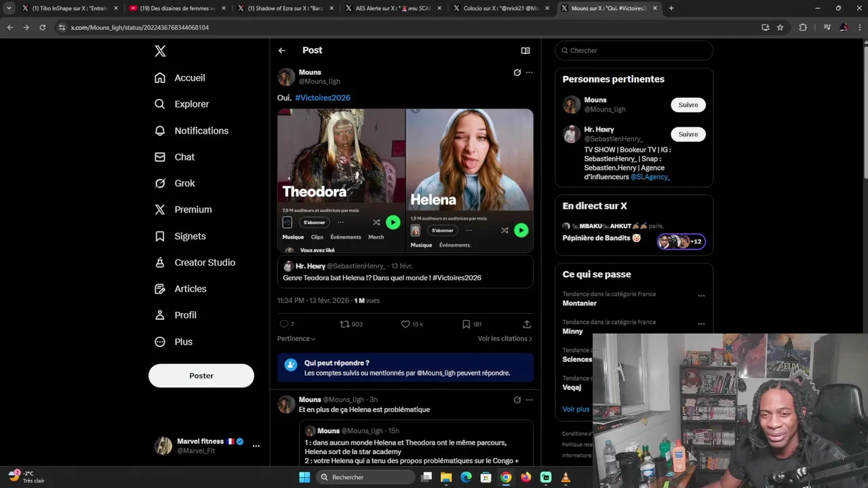Switch to Shadow of Ezra tab
The height and width of the screenshot is (488, 868).
point(285,8)
